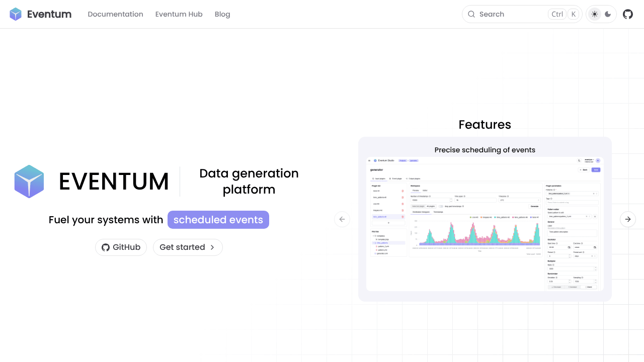Image resolution: width=644 pixels, height=362 pixels.
Task: Go to Eventum Hub page
Action: pyautogui.click(x=179, y=14)
